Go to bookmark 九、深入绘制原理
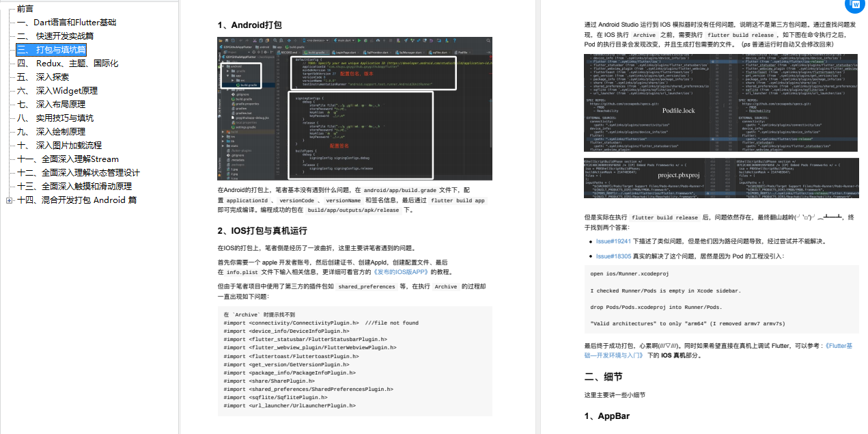 coord(51,131)
